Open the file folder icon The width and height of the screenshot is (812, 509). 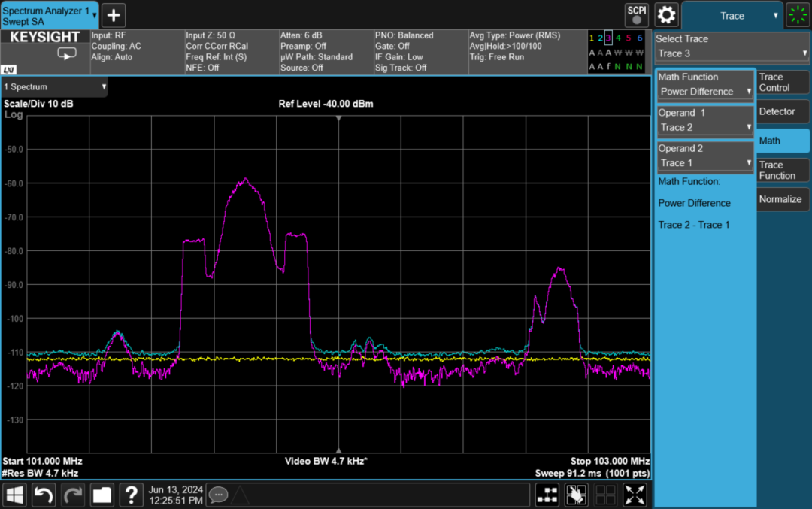click(x=101, y=495)
